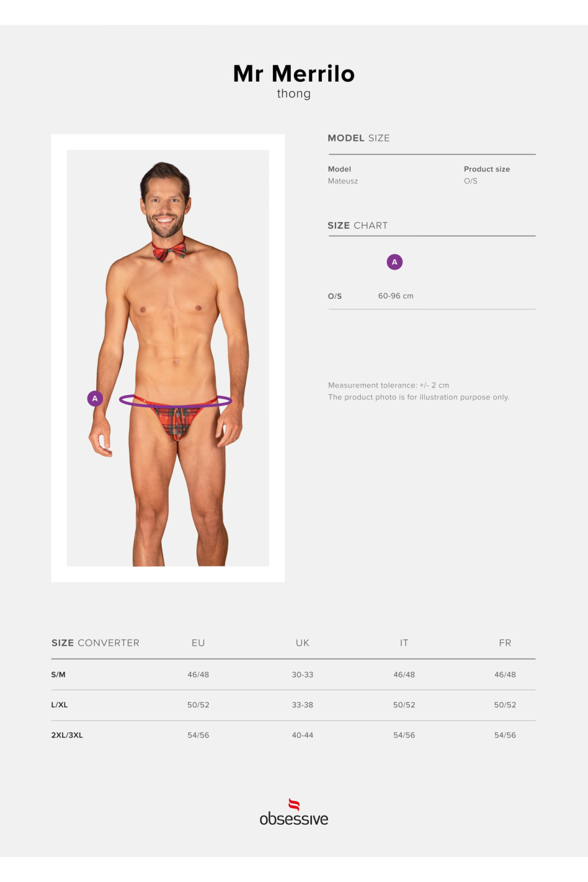Click the red Obsessive logo symbol

(294, 805)
